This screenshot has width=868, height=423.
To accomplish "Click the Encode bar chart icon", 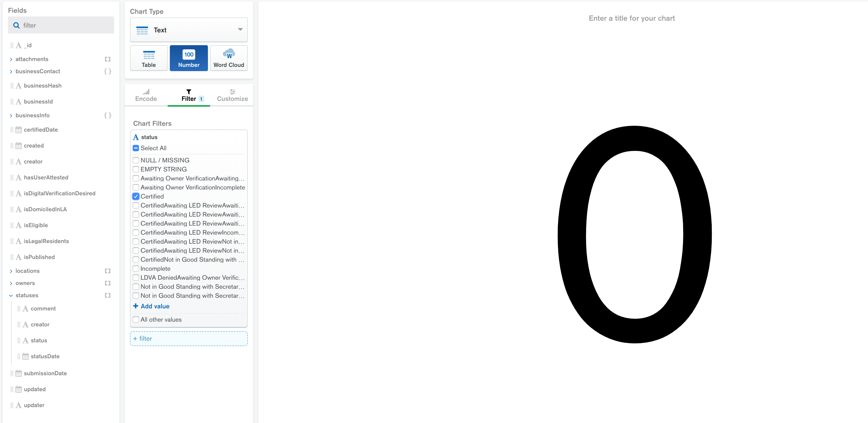I will pyautogui.click(x=146, y=92).
